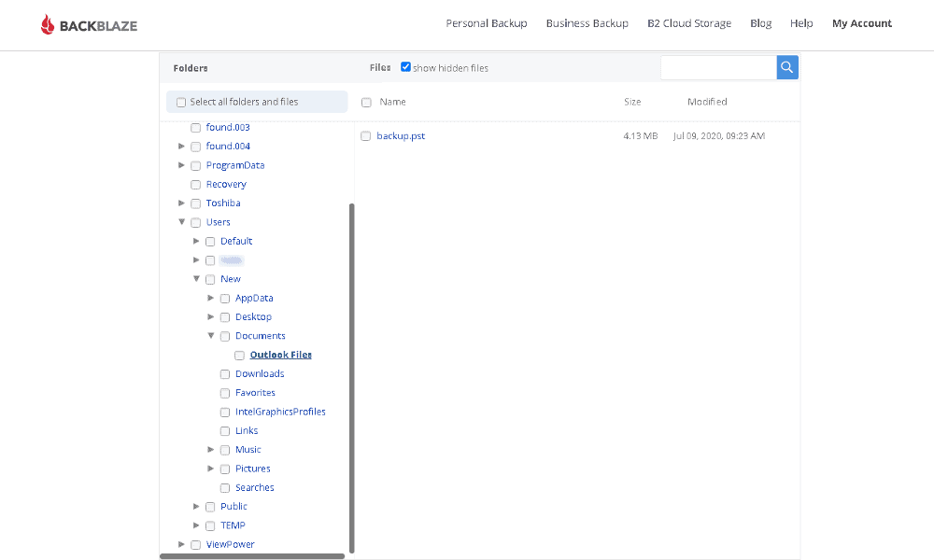The image size is (934, 560).
Task: Check the Outlook Files folder checkbox
Action: pyautogui.click(x=239, y=356)
